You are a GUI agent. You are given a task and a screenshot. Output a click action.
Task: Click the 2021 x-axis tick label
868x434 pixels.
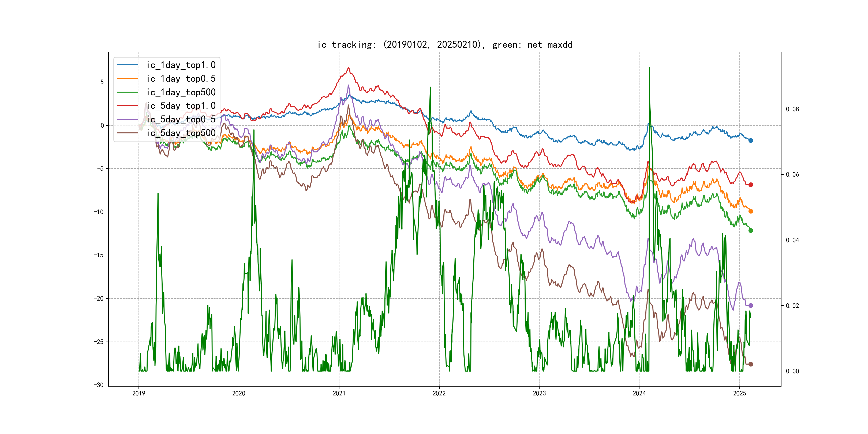pos(339,393)
